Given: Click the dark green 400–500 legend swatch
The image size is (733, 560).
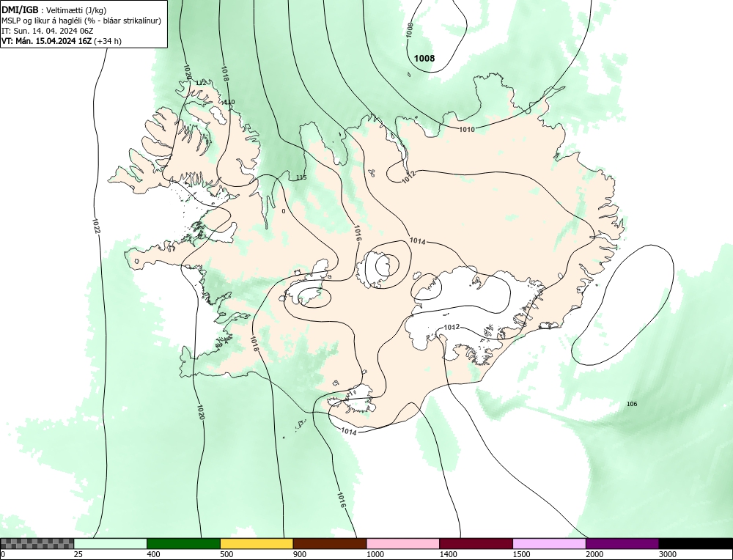Looking at the screenshot, I should point(183,543).
